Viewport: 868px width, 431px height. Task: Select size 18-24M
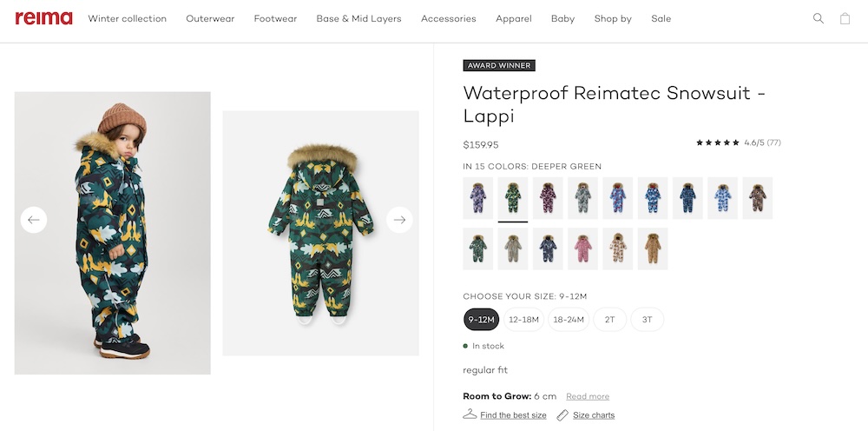569,320
